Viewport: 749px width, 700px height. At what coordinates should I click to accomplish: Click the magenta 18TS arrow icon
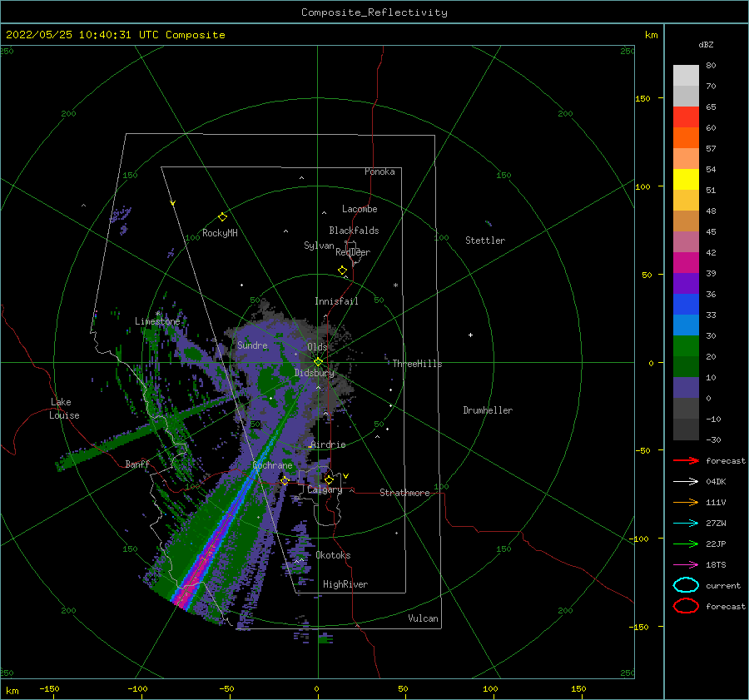point(686,565)
